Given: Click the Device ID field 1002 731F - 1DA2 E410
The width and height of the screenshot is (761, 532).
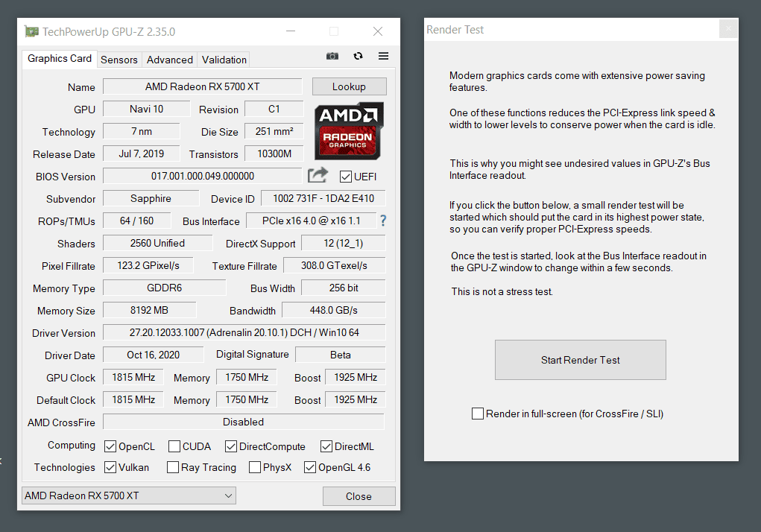Looking at the screenshot, I should point(323,198).
